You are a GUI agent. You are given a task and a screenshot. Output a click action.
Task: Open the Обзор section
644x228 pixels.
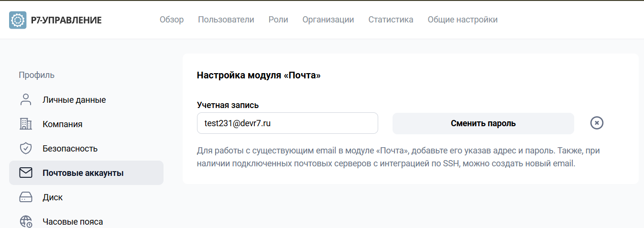point(172,20)
